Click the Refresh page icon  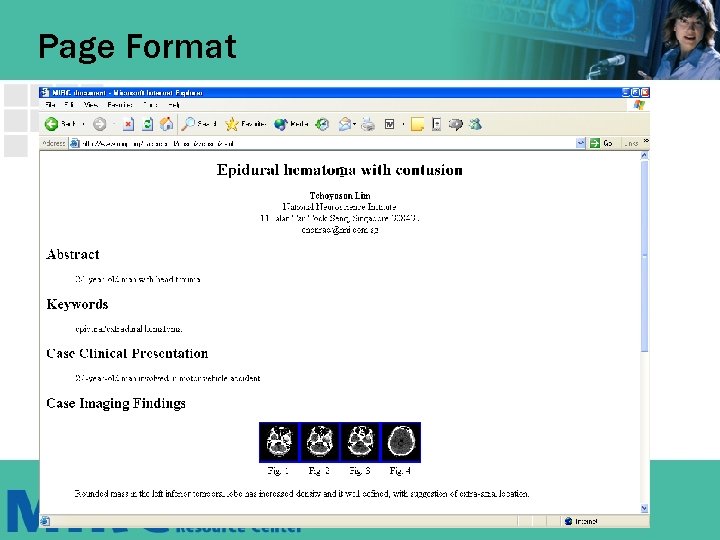click(147, 124)
